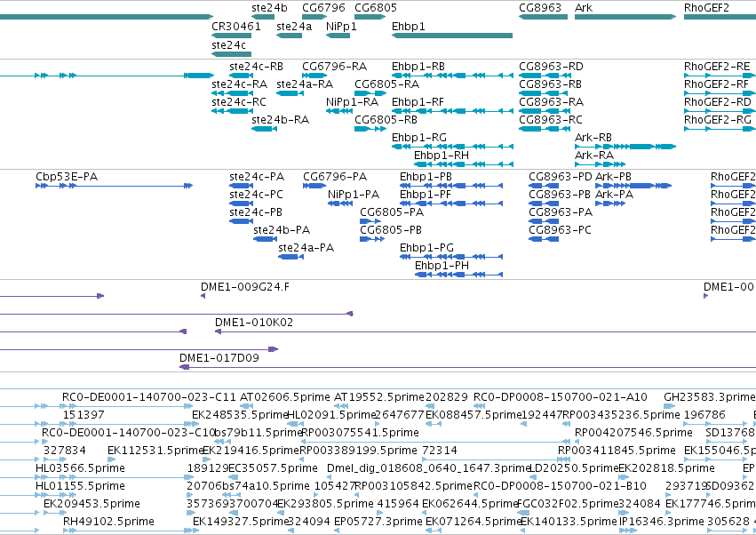Image resolution: width=756 pixels, height=535 pixels.
Task: Select EST EK248535.5prime
Action: [240, 415]
